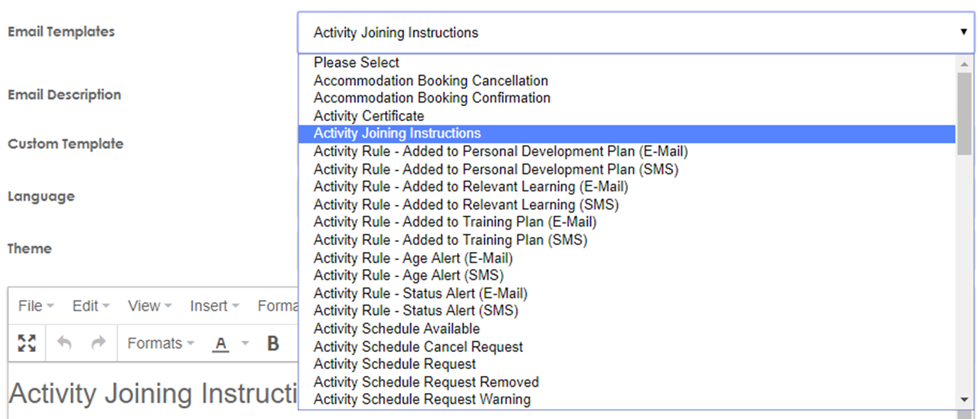
Task: Toggle bold formatting in editor toolbar
Action: [x=273, y=343]
